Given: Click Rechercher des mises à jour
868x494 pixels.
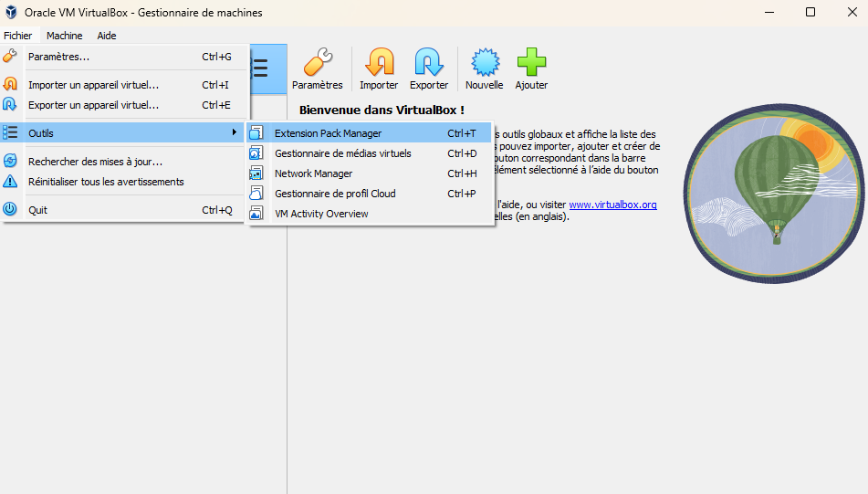Looking at the screenshot, I should pos(95,162).
